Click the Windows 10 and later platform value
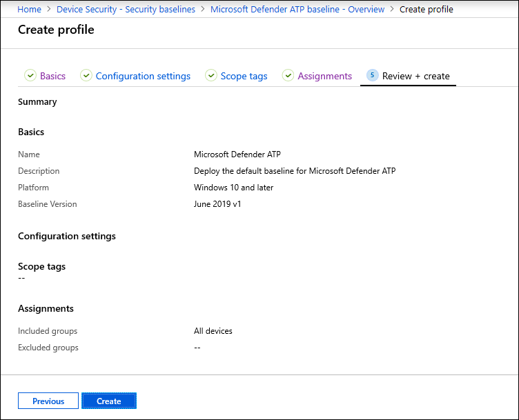The height and width of the screenshot is (420, 519). click(233, 188)
